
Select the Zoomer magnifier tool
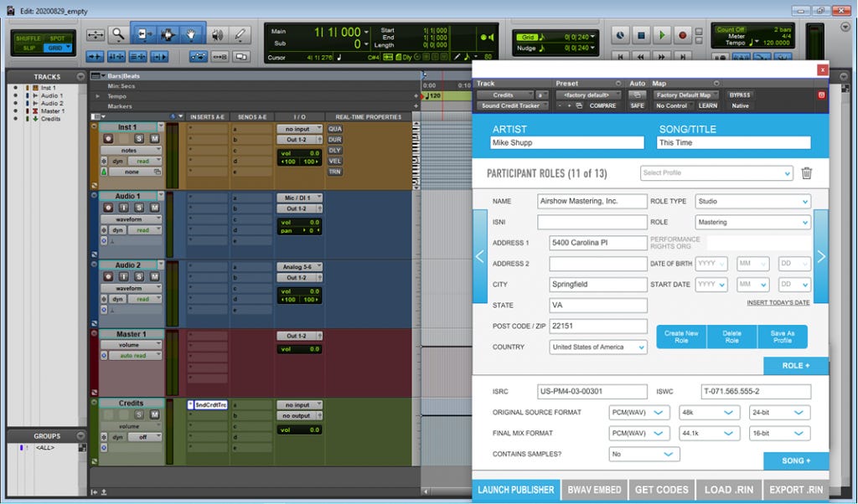(x=117, y=34)
